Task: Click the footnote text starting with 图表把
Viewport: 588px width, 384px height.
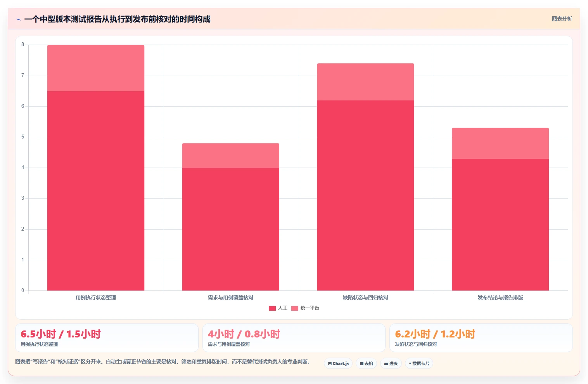Action: click(x=163, y=362)
